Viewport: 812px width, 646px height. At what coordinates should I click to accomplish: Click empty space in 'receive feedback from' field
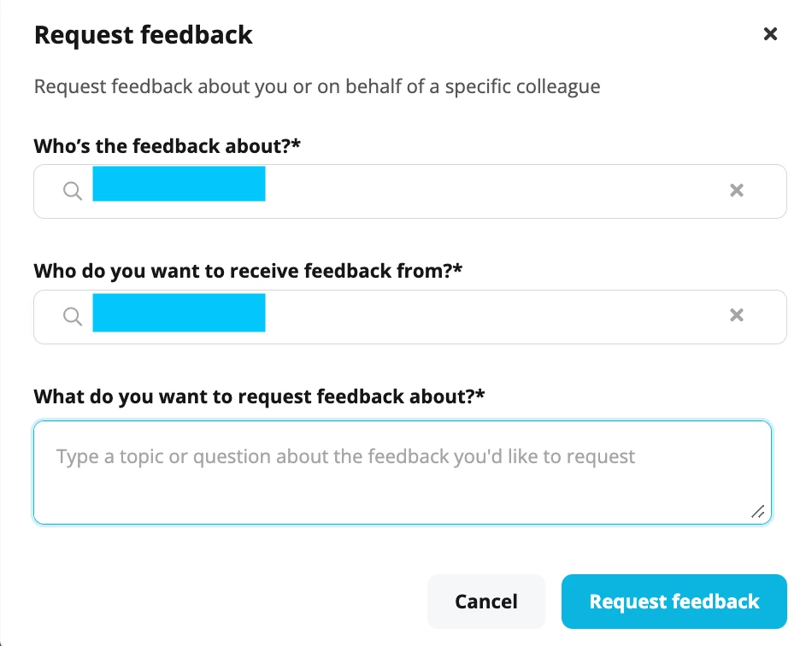click(492, 316)
